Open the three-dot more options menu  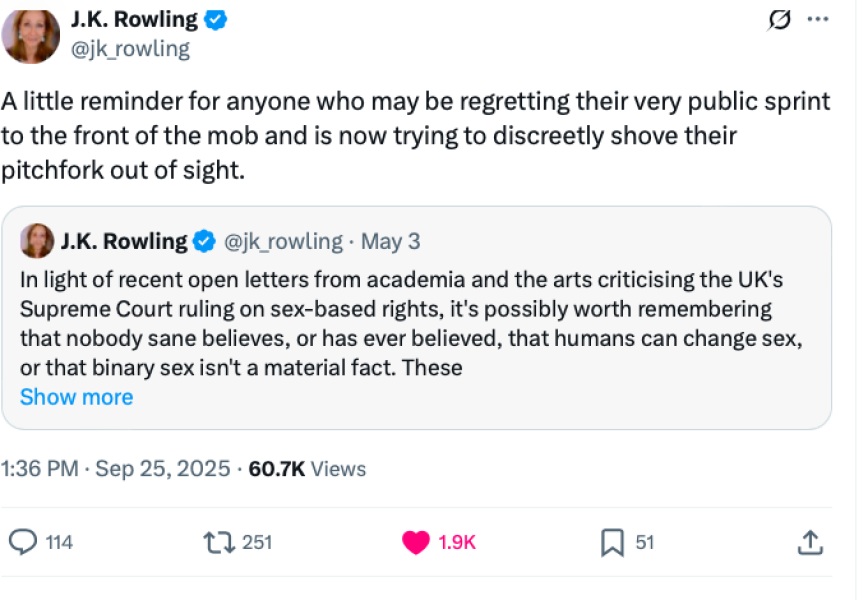click(817, 19)
